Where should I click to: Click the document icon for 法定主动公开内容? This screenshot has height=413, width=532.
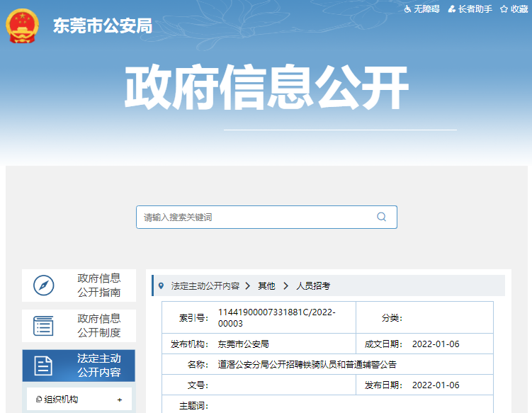point(43,366)
